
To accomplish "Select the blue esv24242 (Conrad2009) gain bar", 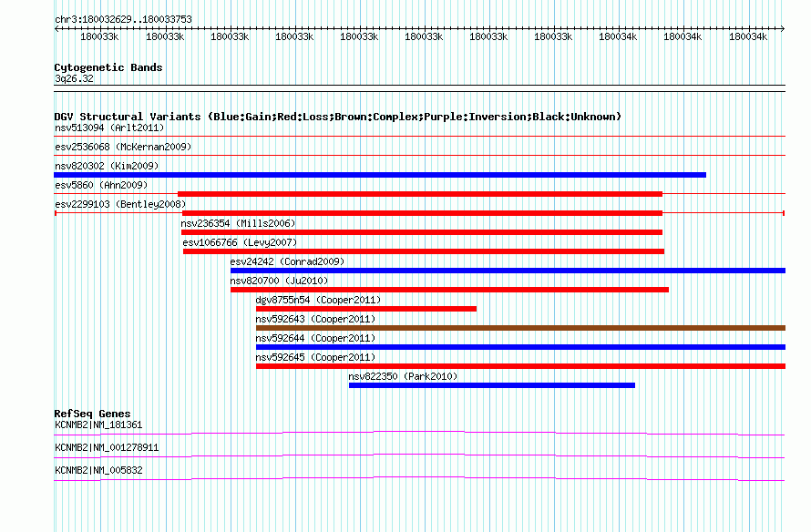I will [x=508, y=271].
